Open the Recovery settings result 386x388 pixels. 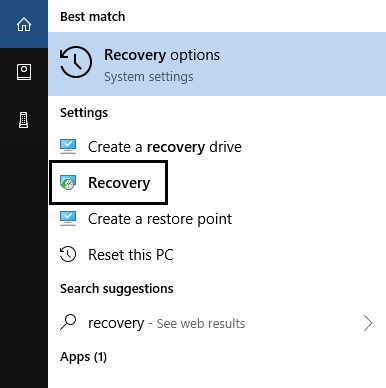tap(217, 183)
